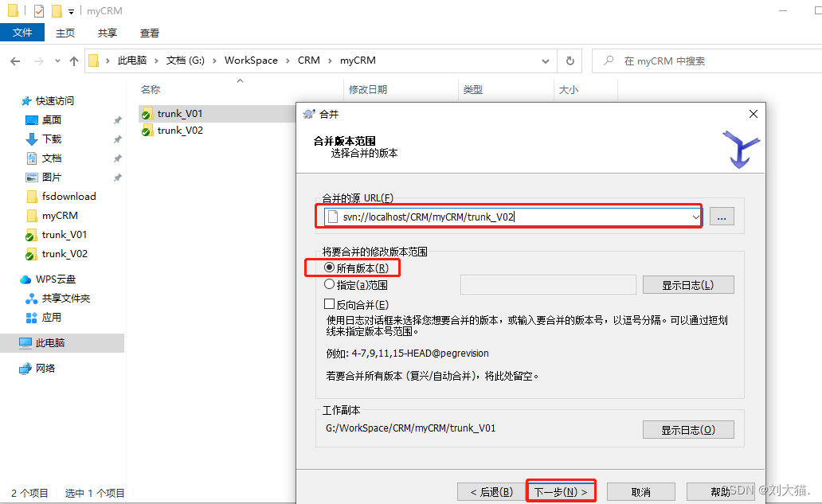Click the search box for myCRM

pos(707,61)
